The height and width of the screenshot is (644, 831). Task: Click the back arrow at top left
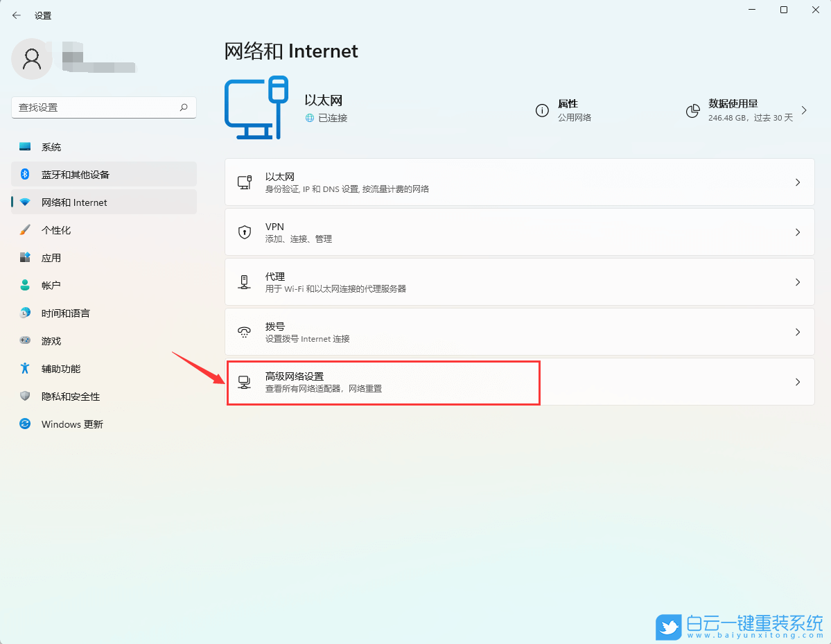click(x=16, y=15)
